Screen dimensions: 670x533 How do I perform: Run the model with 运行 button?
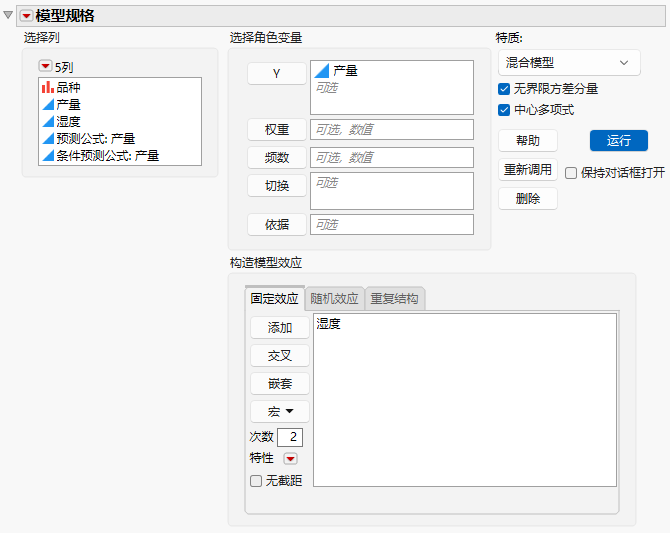tap(619, 141)
